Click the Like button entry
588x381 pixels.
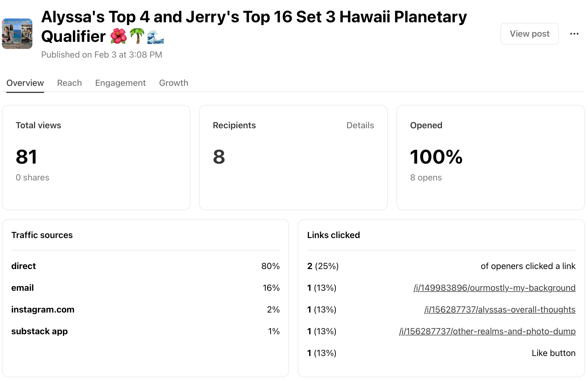point(553,353)
